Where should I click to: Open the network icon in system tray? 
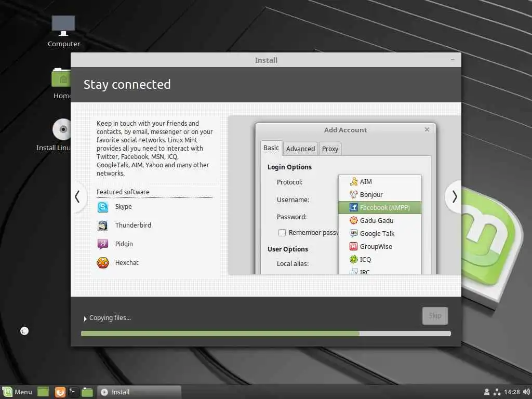[497, 392]
